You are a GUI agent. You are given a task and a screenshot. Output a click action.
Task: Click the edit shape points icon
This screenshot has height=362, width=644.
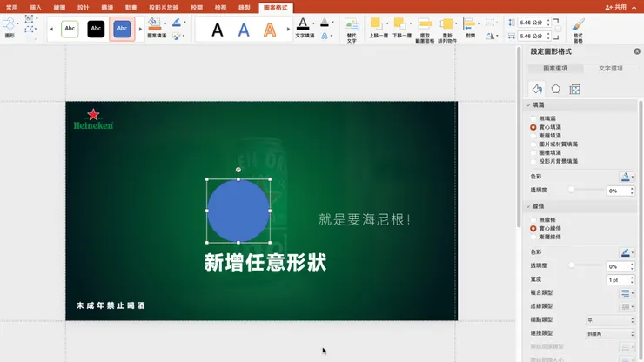pyautogui.click(x=30, y=30)
